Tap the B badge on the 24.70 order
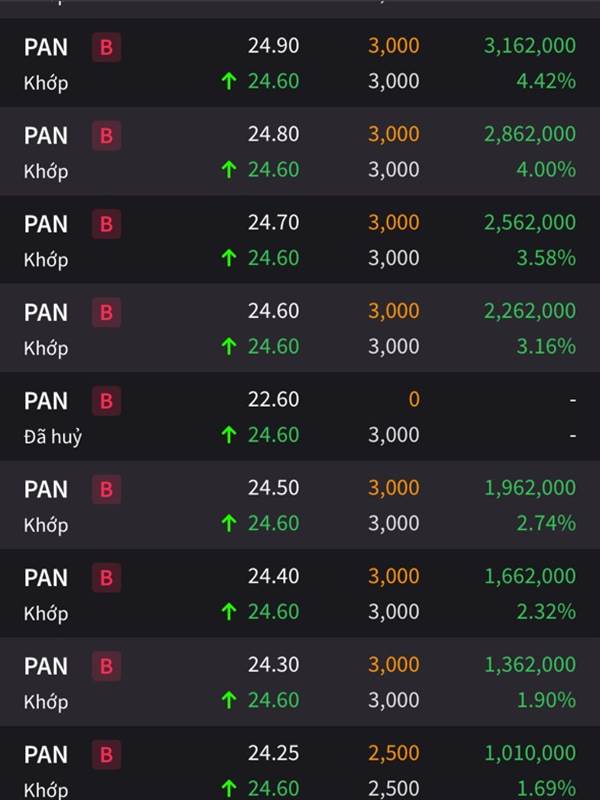The width and height of the screenshot is (600, 800). tap(107, 224)
